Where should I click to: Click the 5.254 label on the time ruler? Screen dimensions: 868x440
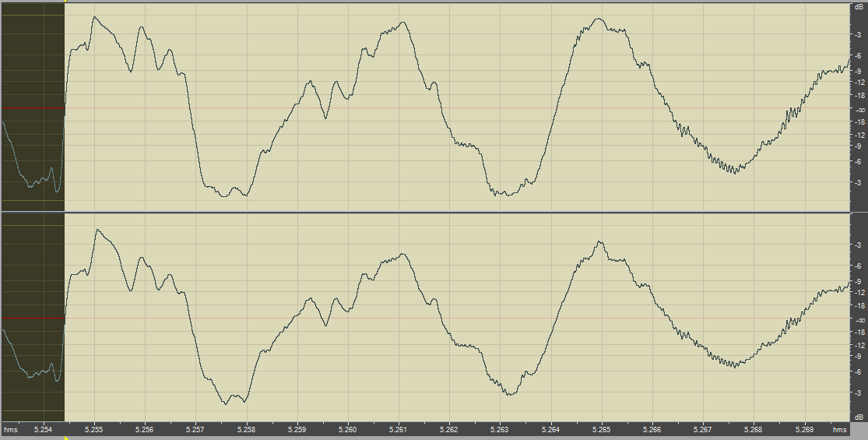click(x=43, y=429)
